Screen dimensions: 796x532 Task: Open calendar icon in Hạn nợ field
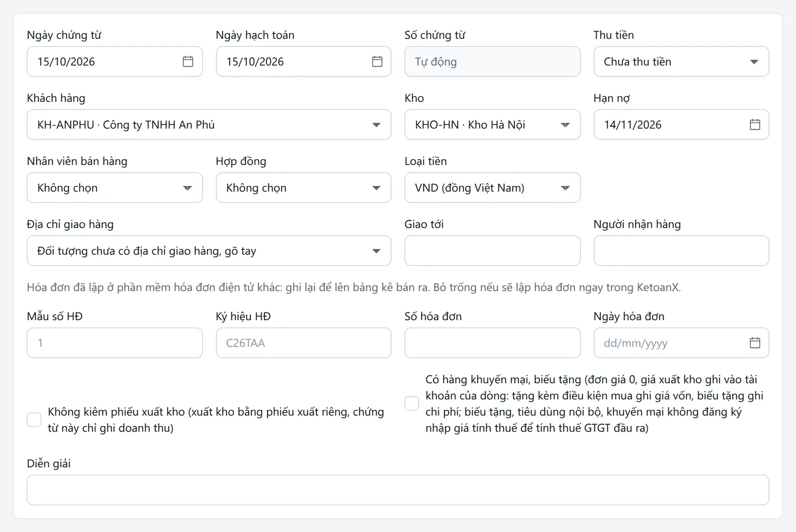755,125
